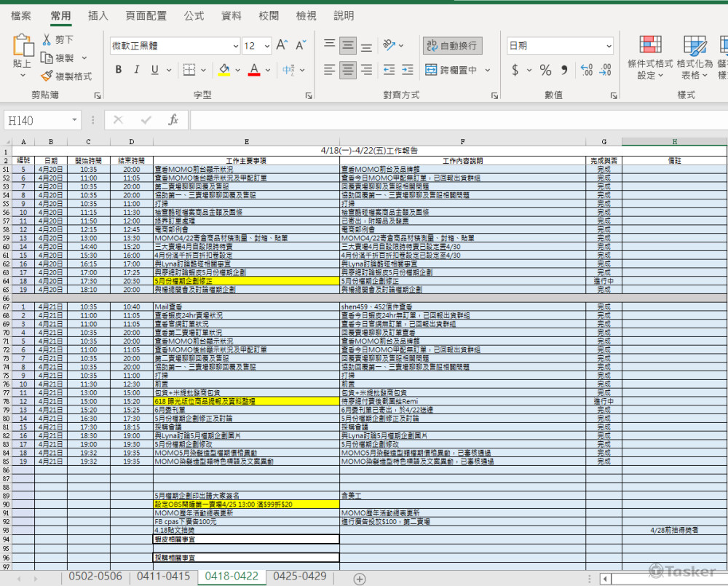Toggle italic formatting
The width and height of the screenshot is (728, 586).
[136, 70]
